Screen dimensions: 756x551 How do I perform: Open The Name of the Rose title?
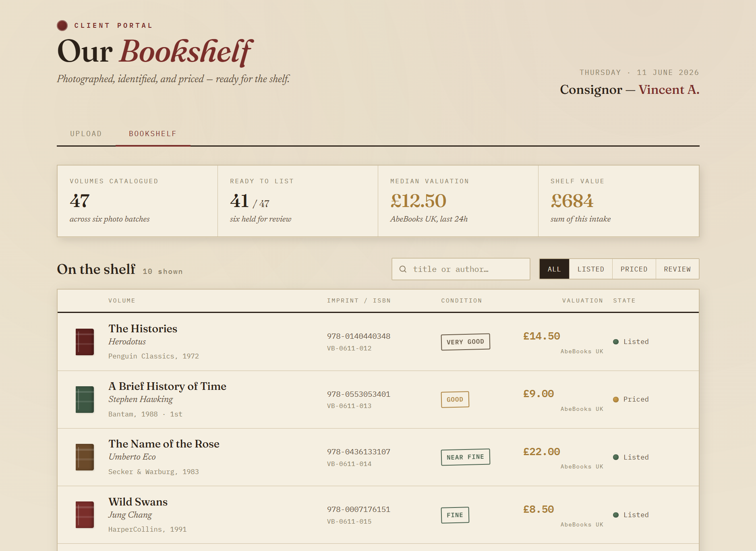[164, 444]
